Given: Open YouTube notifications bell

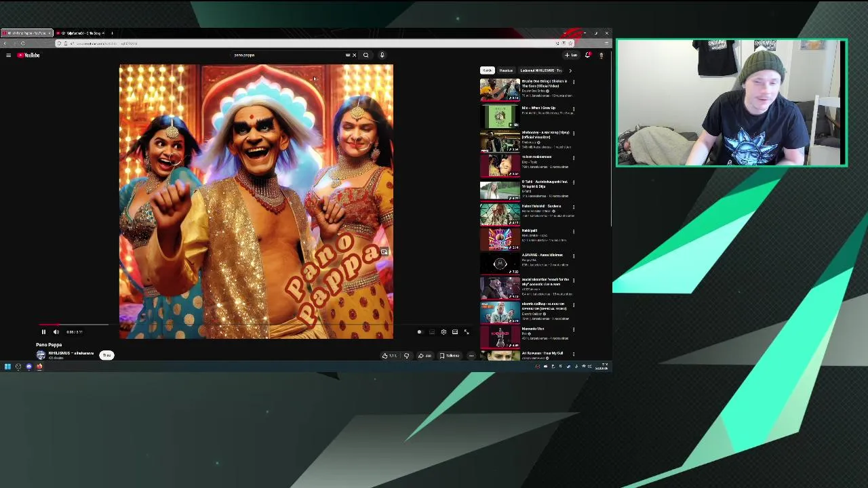Looking at the screenshot, I should [x=588, y=56].
